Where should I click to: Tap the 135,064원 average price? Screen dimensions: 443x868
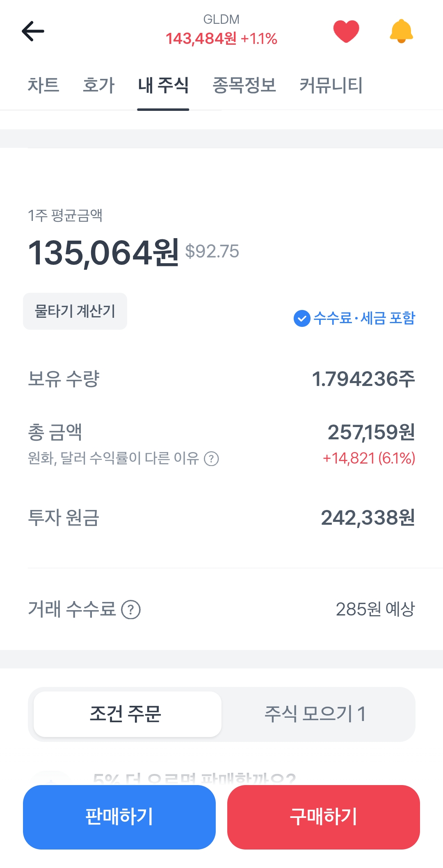(103, 252)
